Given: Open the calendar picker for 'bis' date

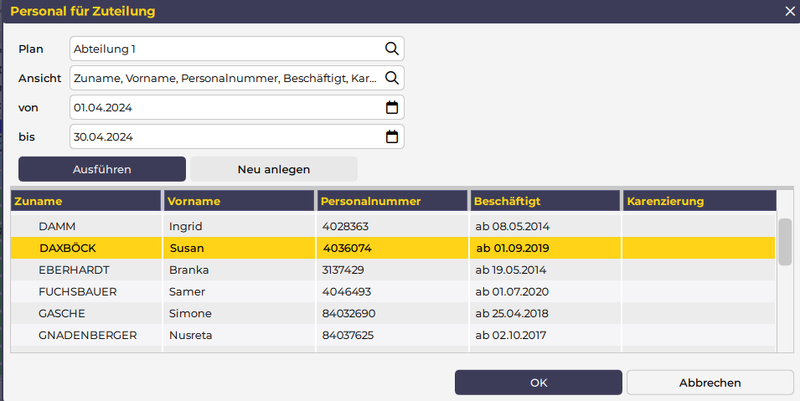Looking at the screenshot, I should pyautogui.click(x=392, y=137).
